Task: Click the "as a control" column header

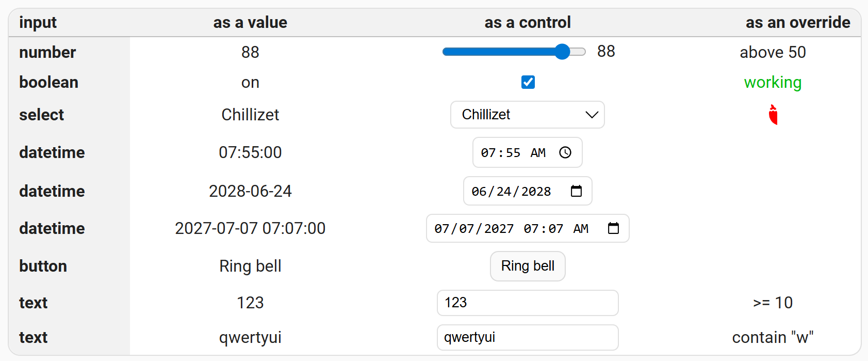Action: pos(527,22)
